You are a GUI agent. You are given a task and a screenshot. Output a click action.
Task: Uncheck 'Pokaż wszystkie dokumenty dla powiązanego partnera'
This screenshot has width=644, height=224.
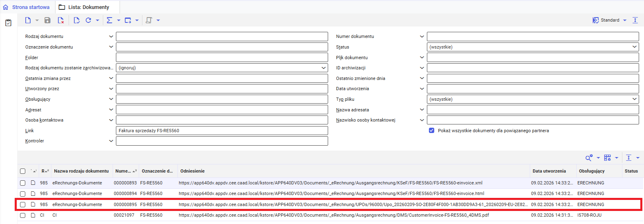pyautogui.click(x=431, y=131)
